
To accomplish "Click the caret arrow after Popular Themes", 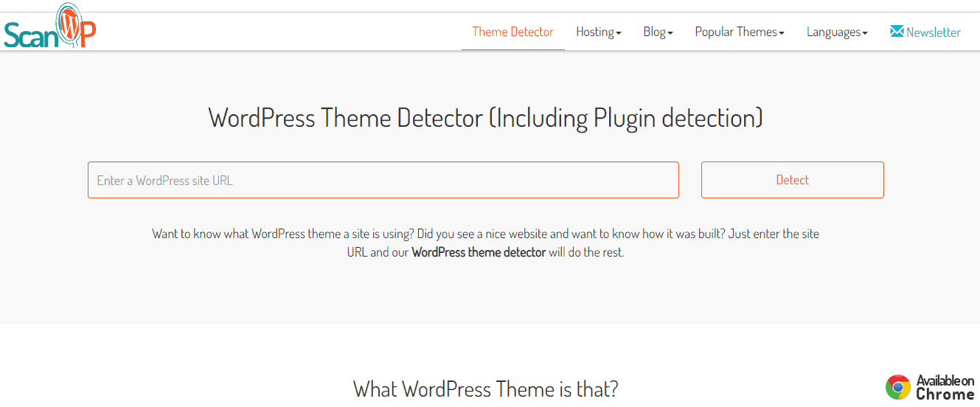I will point(781,33).
